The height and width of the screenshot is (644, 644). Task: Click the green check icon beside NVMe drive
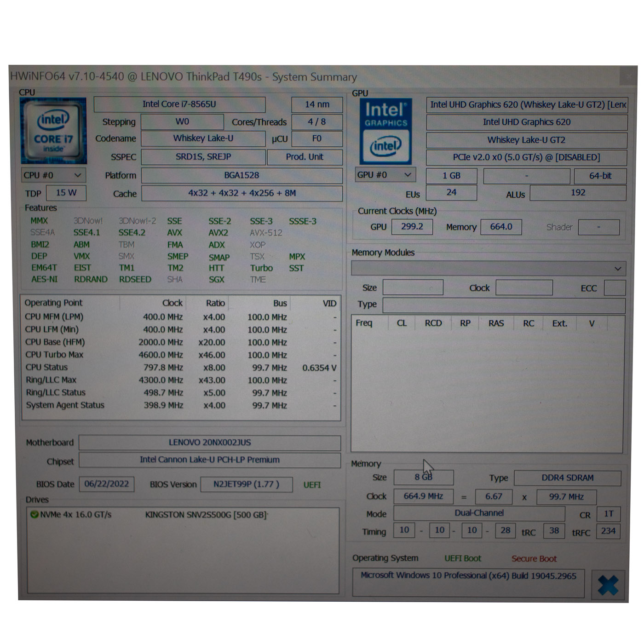(34, 514)
